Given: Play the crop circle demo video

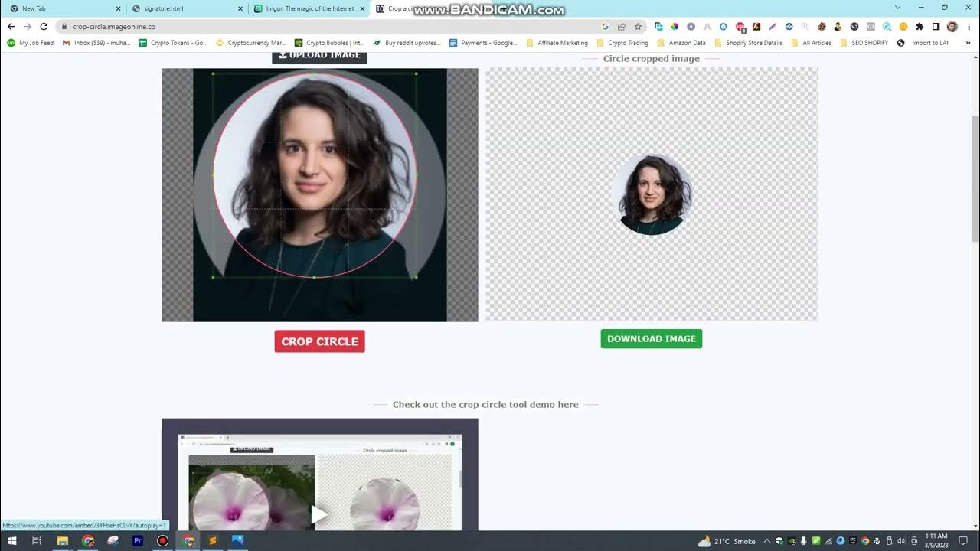Looking at the screenshot, I should pos(319,514).
